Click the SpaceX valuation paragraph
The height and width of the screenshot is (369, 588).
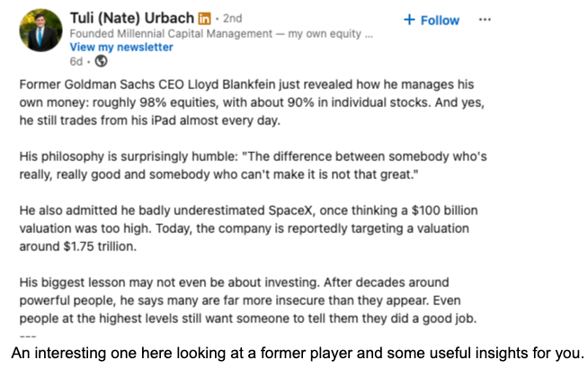(248, 229)
